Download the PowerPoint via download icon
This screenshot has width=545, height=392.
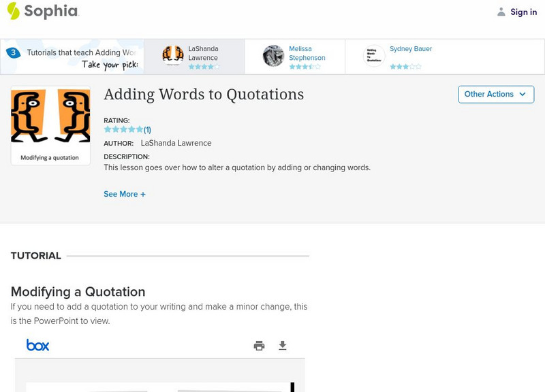tap(283, 346)
